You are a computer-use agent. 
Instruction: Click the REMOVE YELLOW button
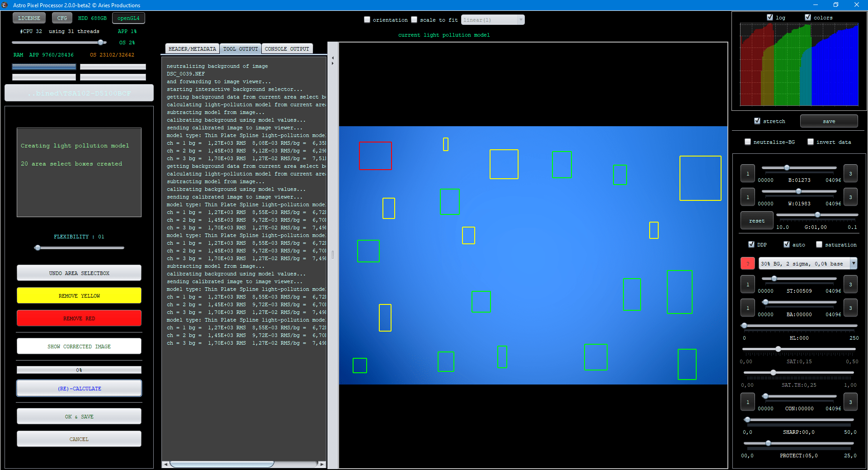pos(79,295)
